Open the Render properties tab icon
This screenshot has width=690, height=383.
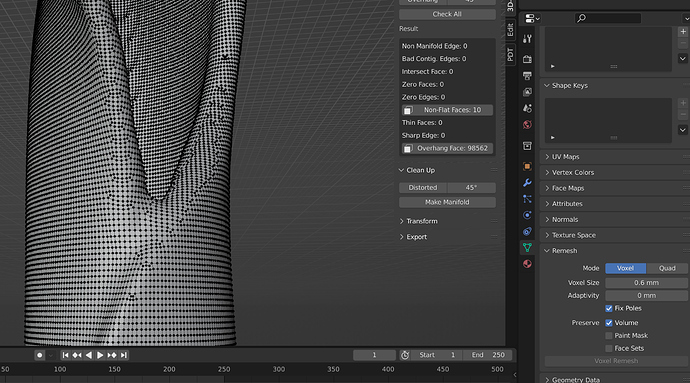click(x=527, y=59)
